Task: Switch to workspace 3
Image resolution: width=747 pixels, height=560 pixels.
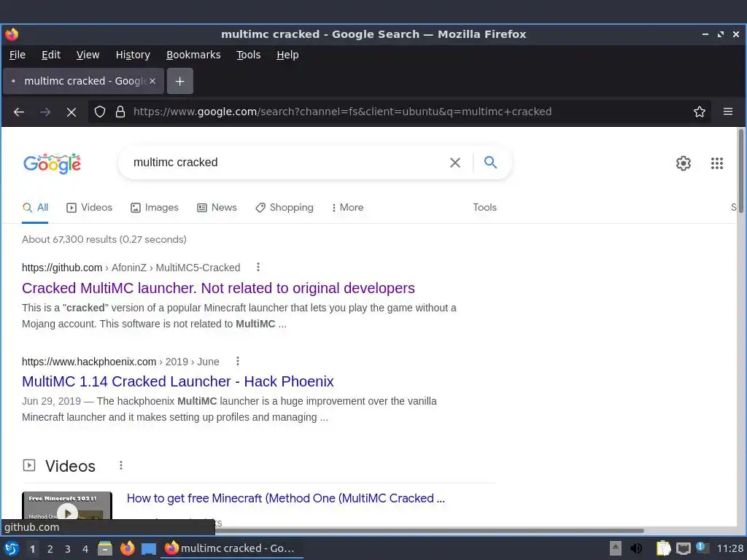Action: [68, 549]
